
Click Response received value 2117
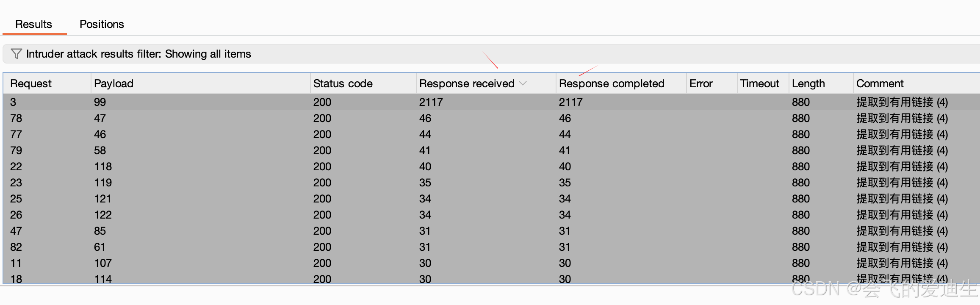(x=431, y=102)
